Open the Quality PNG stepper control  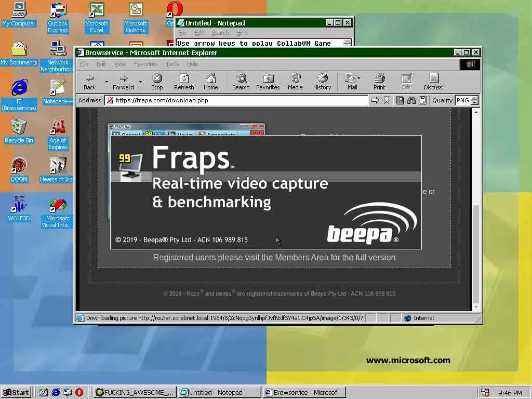pos(475,100)
